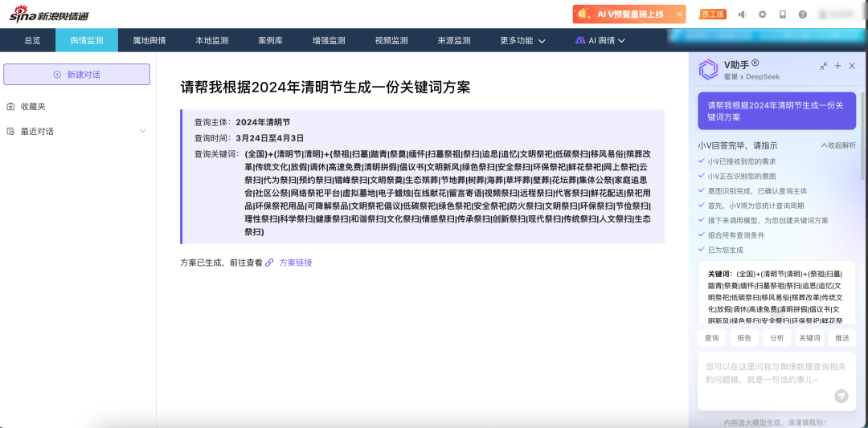
Task: Expand the 最近对话 list
Action: (143, 131)
